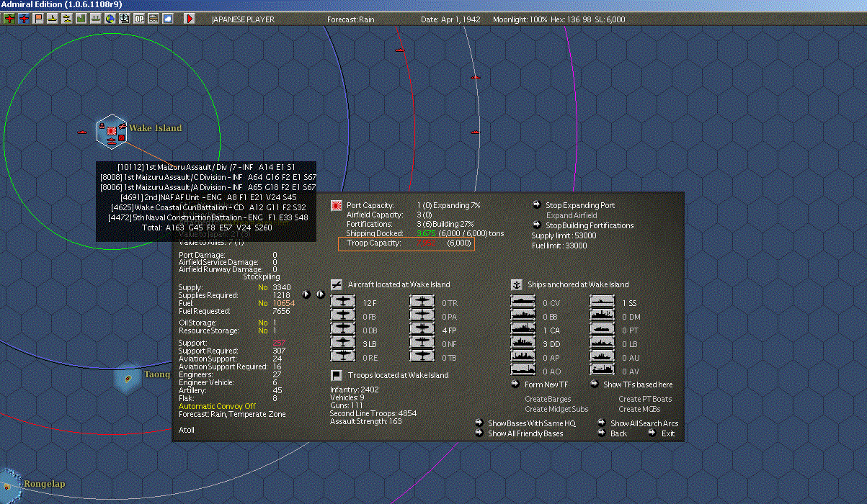Click the stacked yellow ships toolbar icon
The width and height of the screenshot is (867, 504).
pyautogui.click(x=67, y=18)
